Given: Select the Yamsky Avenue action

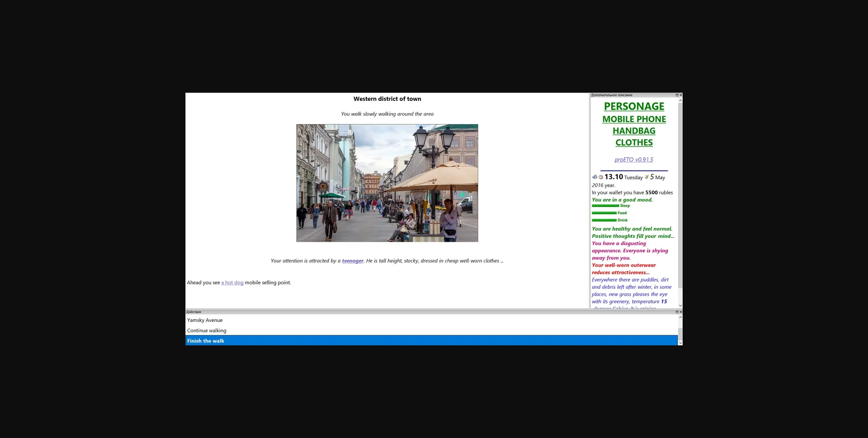Looking at the screenshot, I should click(x=205, y=320).
